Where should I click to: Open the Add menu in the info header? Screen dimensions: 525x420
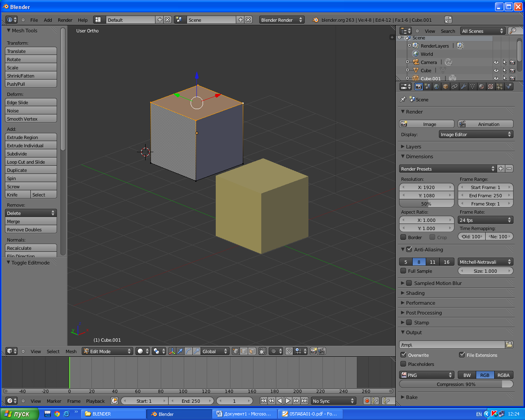[x=48, y=20]
